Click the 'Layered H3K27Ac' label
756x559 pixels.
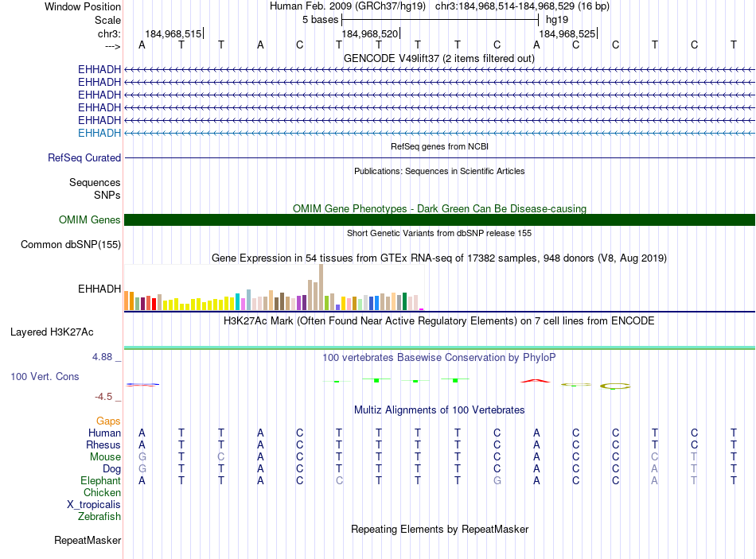pyautogui.click(x=52, y=332)
